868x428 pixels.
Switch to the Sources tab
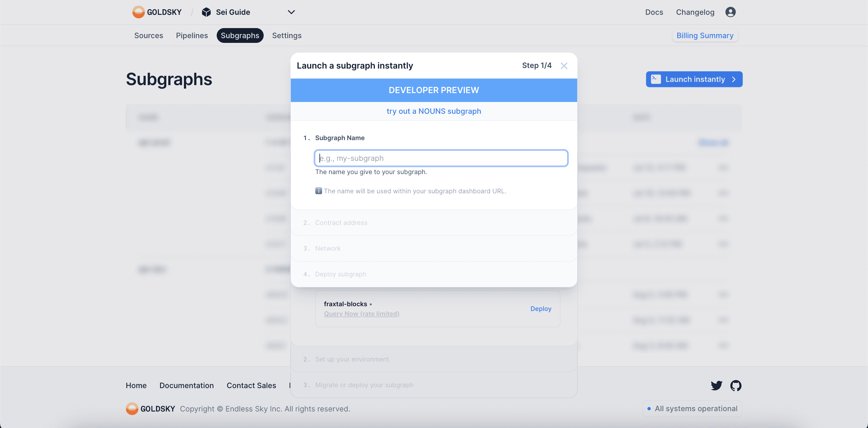click(x=149, y=35)
